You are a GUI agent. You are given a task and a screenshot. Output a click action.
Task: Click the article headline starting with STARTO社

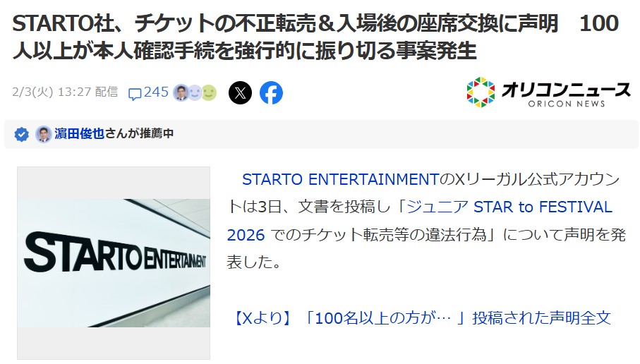point(315,37)
